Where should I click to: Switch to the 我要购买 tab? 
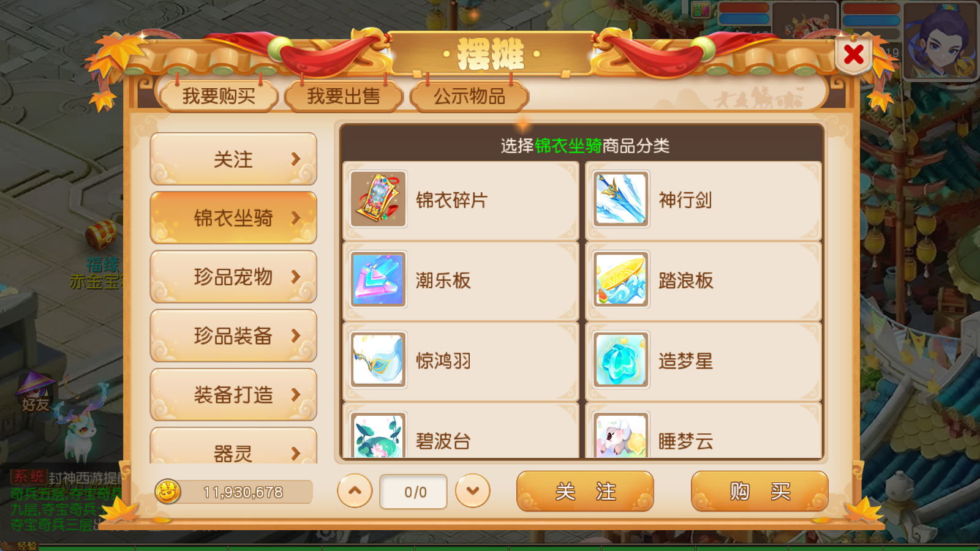[219, 96]
